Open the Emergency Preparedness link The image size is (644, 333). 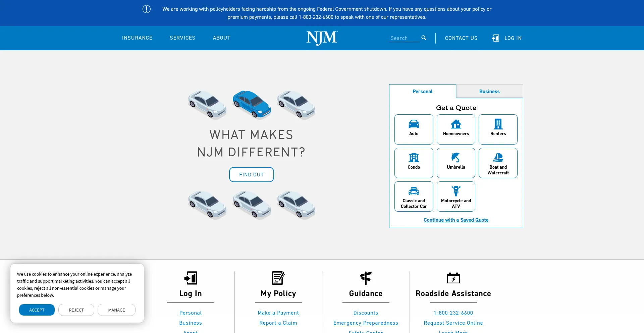click(x=366, y=323)
